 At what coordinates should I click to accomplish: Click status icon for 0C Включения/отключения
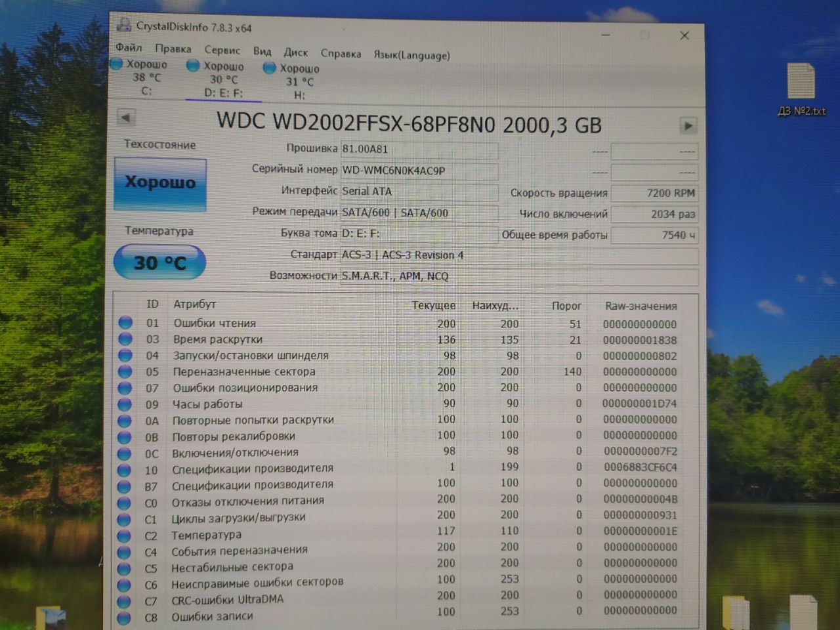click(x=125, y=453)
